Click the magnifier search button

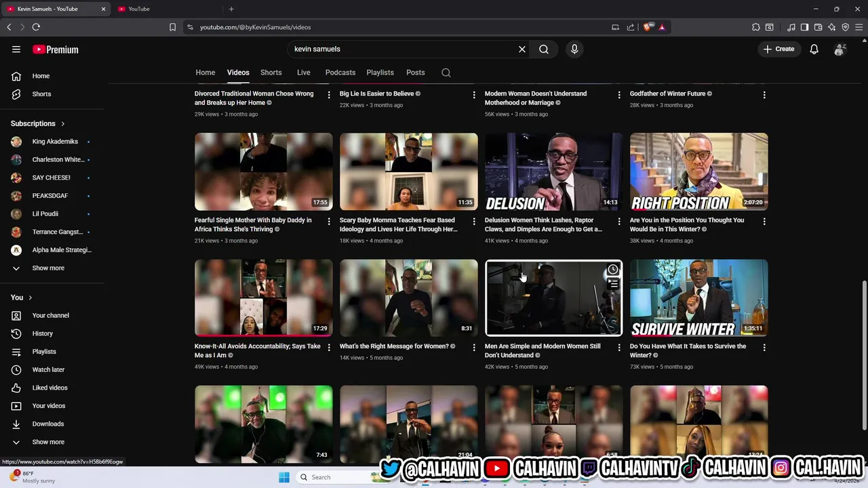544,49
